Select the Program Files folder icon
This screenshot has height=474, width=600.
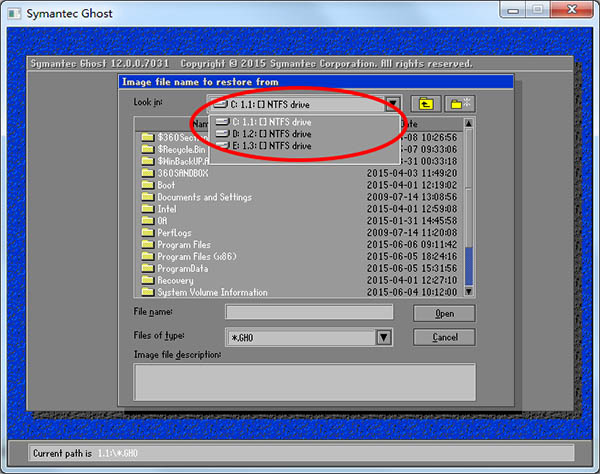(147, 244)
